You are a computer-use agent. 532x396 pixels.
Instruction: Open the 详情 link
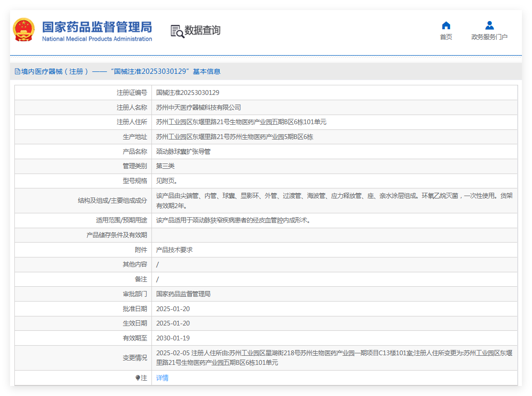pyautogui.click(x=162, y=378)
